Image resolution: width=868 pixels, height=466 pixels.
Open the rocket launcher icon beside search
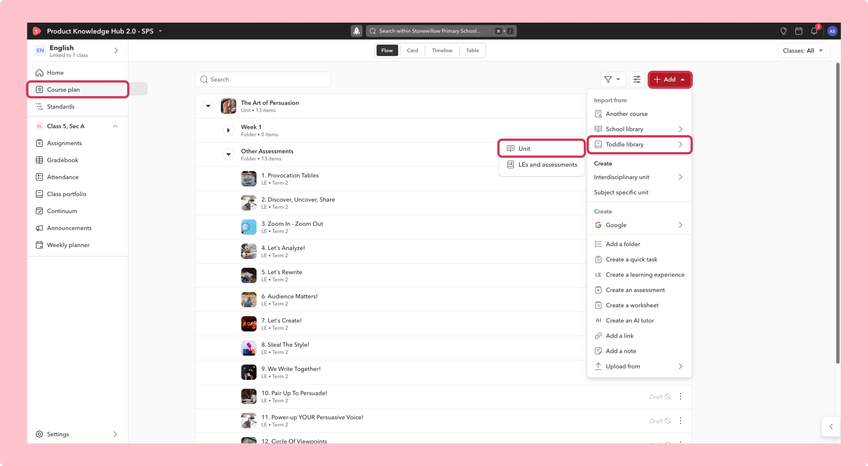pos(356,31)
